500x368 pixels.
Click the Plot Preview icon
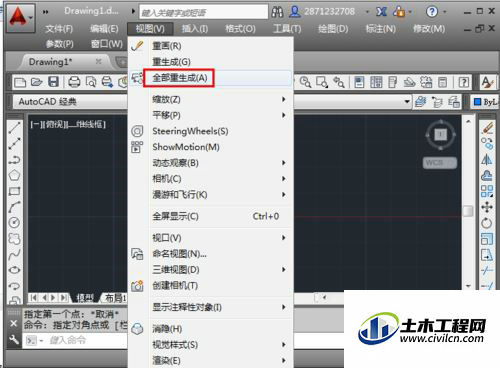tap(91, 82)
